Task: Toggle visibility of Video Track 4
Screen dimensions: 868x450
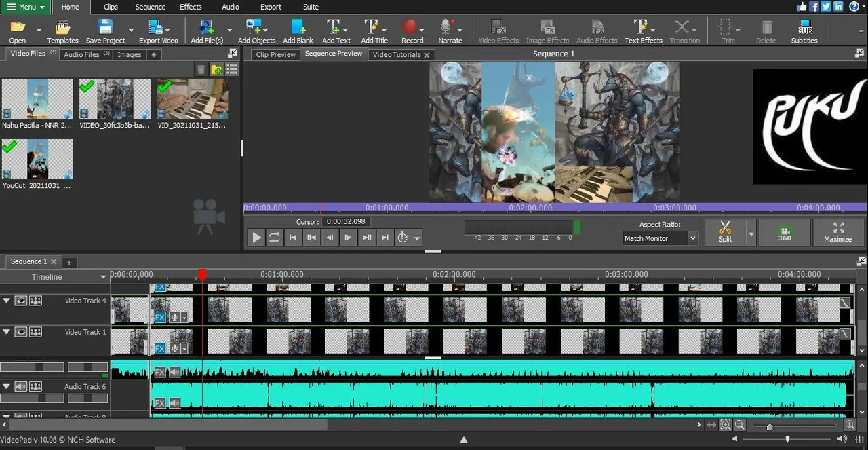Action: [x=21, y=301]
